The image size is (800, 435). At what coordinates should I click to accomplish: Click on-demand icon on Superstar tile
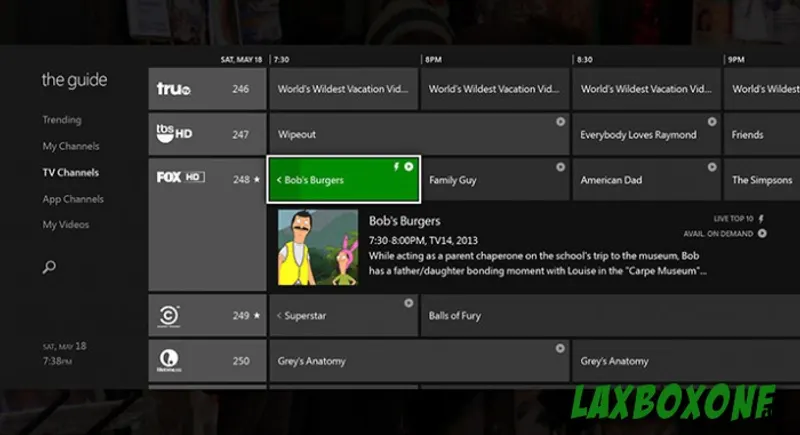pos(409,303)
